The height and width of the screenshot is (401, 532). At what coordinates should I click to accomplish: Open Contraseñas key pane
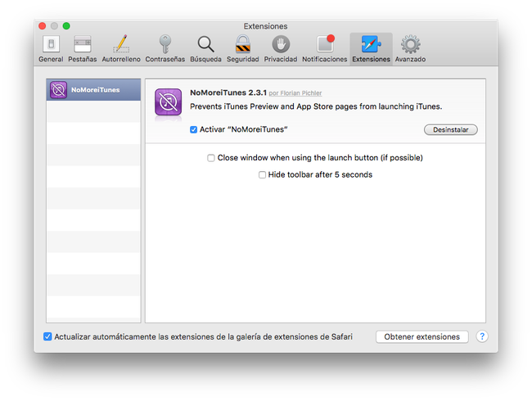(165, 49)
